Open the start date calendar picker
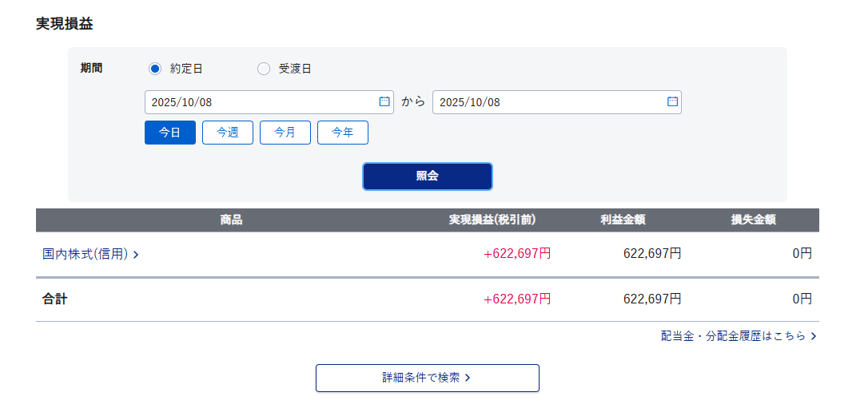The height and width of the screenshot is (420, 868). click(384, 102)
